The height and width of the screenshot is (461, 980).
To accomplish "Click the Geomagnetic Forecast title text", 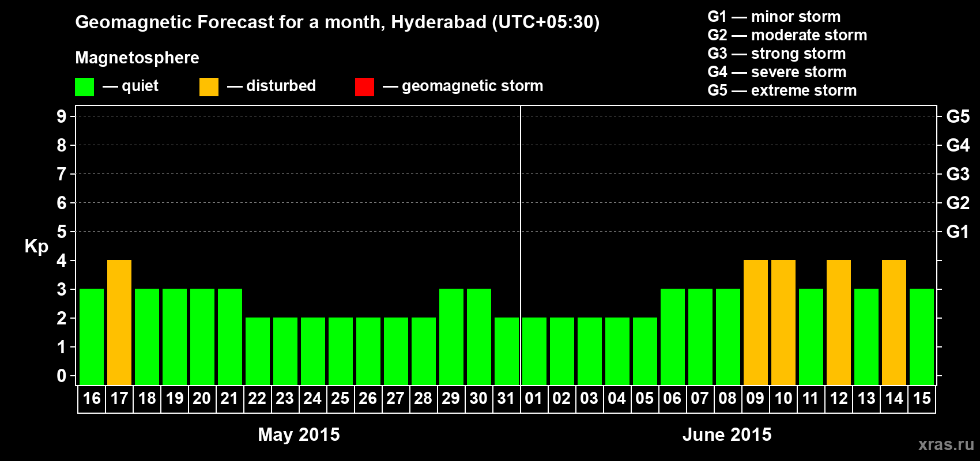I will [x=337, y=22].
